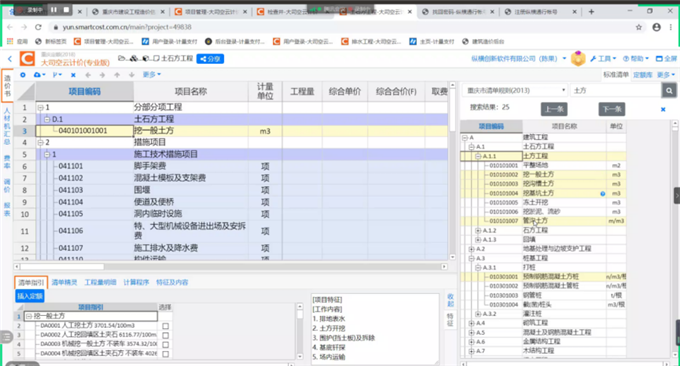Click the 上一条 previous result button
The image size is (680, 366).
pos(554,109)
